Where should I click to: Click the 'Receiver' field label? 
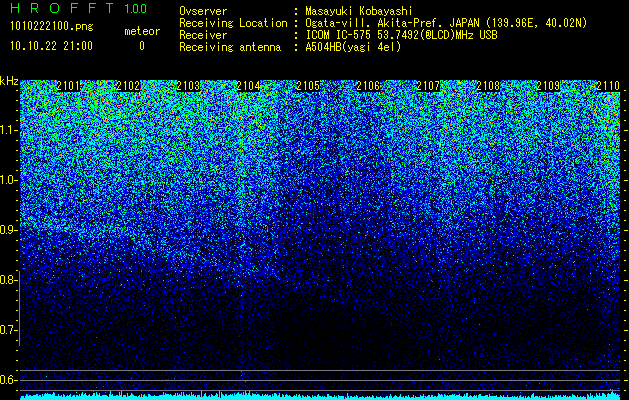203,35
